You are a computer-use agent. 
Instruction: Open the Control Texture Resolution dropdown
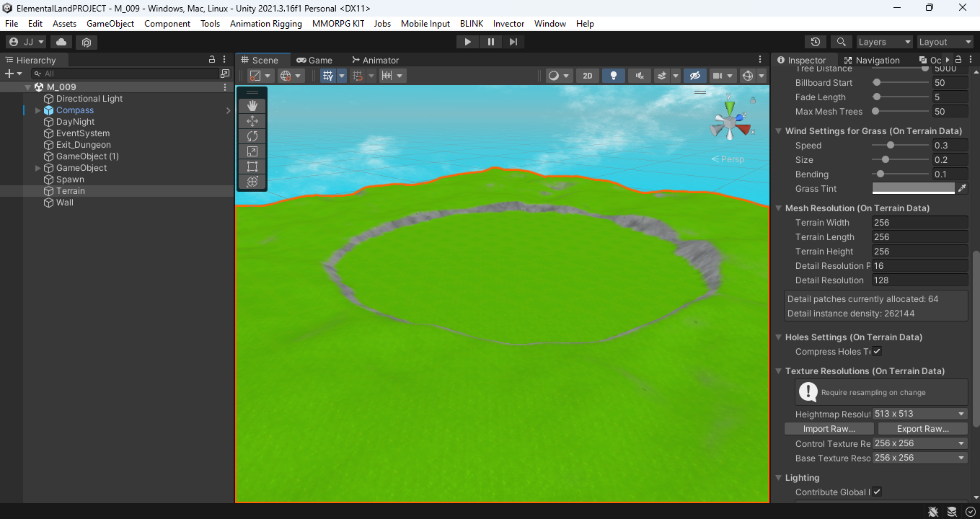(x=919, y=443)
